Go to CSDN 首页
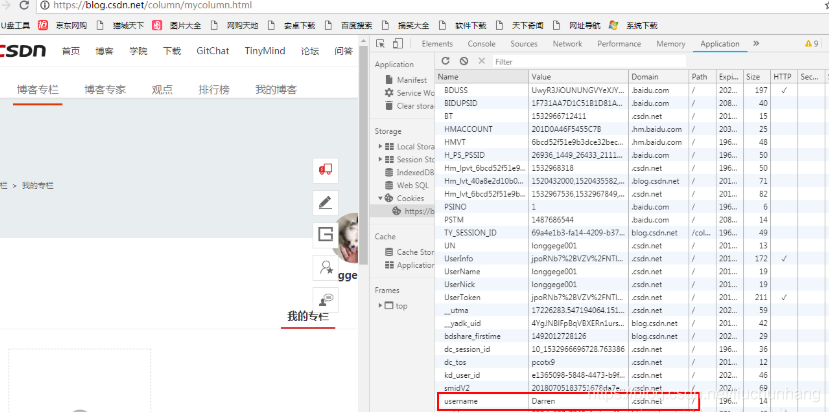 click(71, 51)
